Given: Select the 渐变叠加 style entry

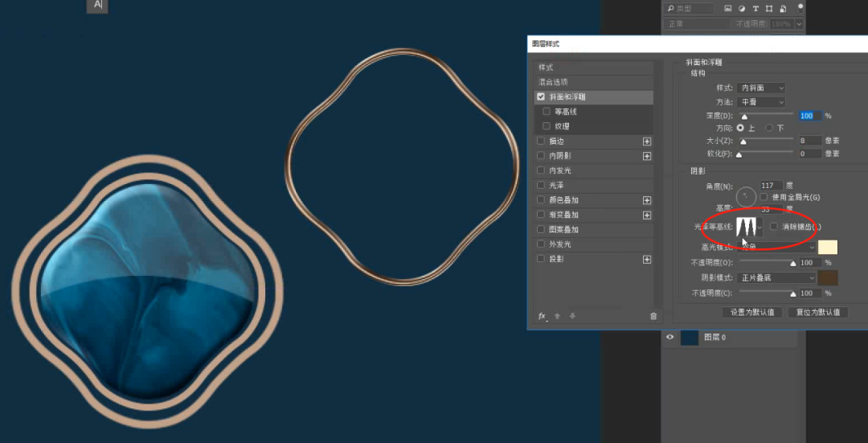Looking at the screenshot, I should (x=563, y=215).
